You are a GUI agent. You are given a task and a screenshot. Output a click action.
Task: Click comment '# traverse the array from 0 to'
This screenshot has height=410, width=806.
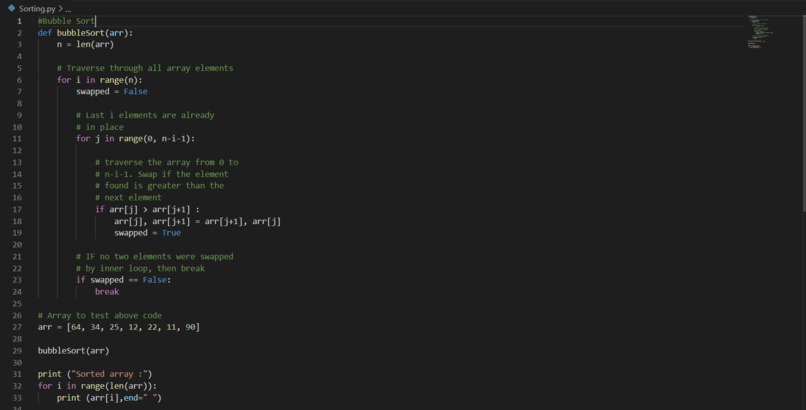coord(167,162)
